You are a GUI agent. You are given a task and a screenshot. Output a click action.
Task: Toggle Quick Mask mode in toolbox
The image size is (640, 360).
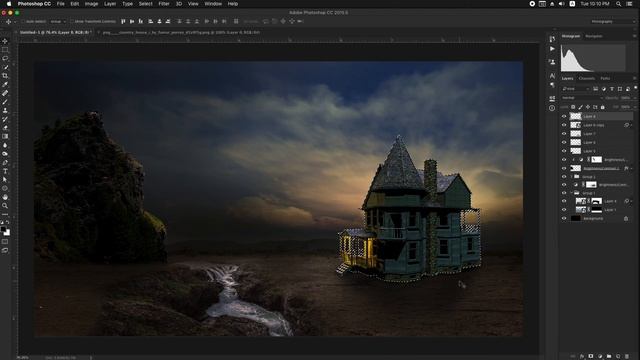(5, 242)
